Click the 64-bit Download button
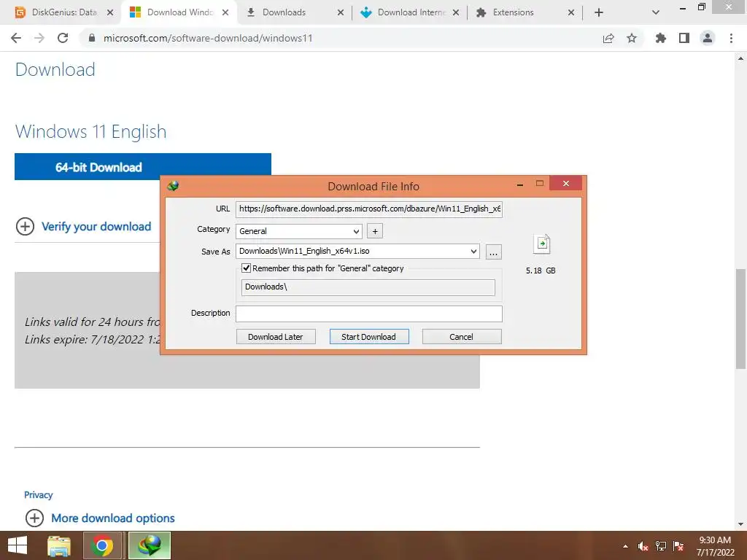 [143, 167]
